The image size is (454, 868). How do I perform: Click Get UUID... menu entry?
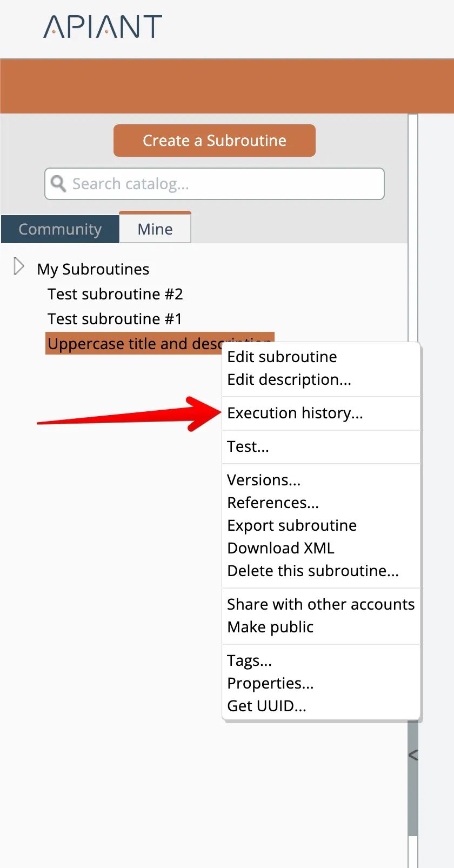click(x=266, y=706)
